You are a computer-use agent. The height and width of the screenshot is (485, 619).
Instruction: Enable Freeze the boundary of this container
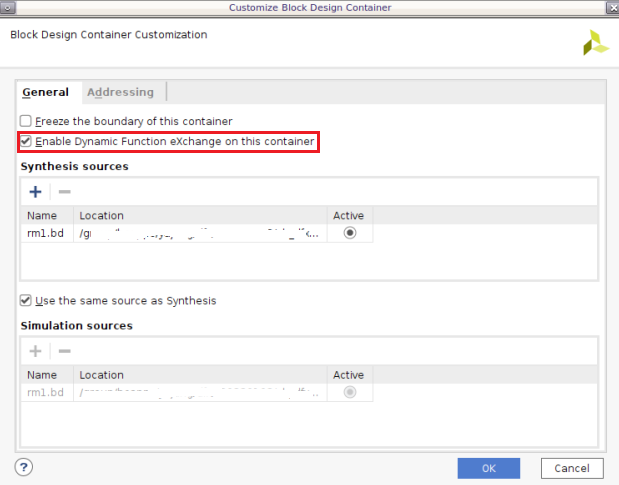(x=26, y=121)
